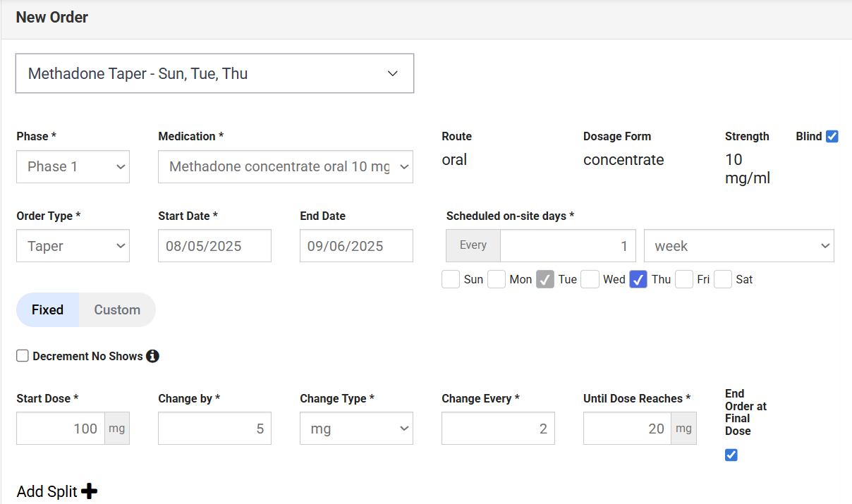Image resolution: width=852 pixels, height=504 pixels.
Task: Click the Start Dose input field
Action: tap(61, 429)
